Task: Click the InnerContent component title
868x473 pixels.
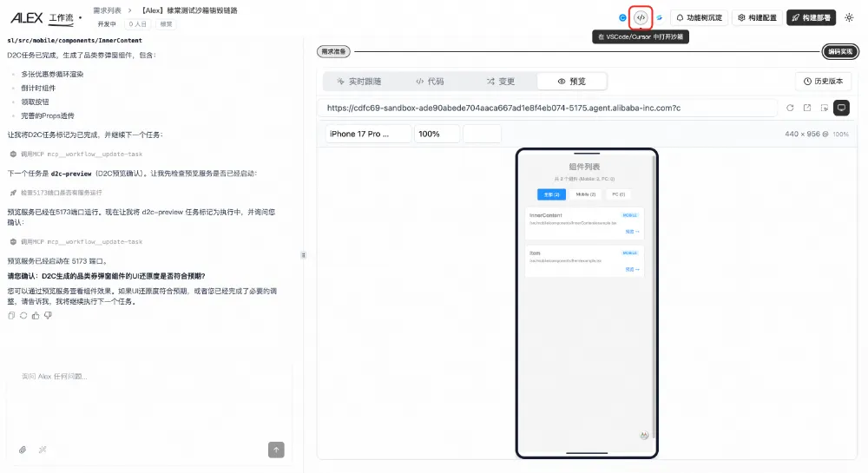Action: [545, 215]
